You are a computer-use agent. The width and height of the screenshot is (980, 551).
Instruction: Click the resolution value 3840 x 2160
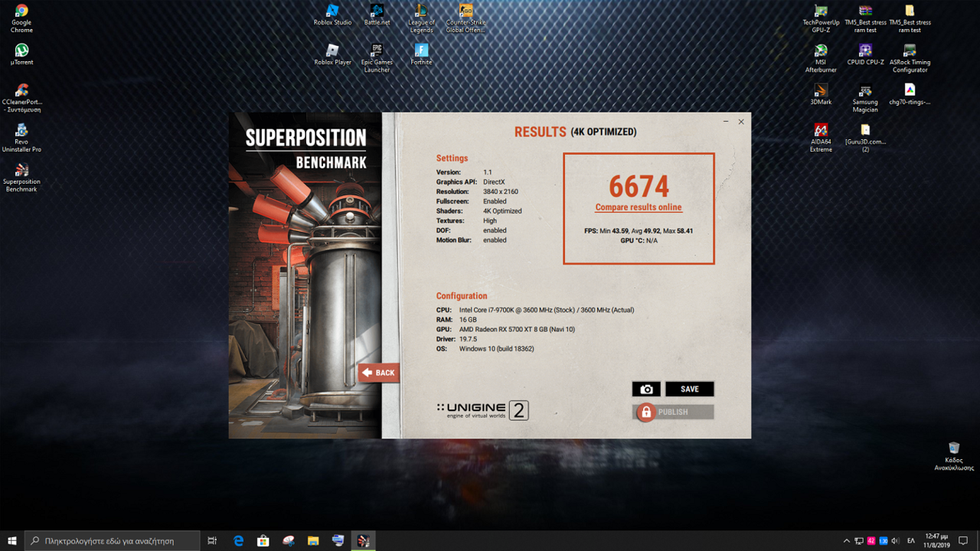pyautogui.click(x=501, y=191)
